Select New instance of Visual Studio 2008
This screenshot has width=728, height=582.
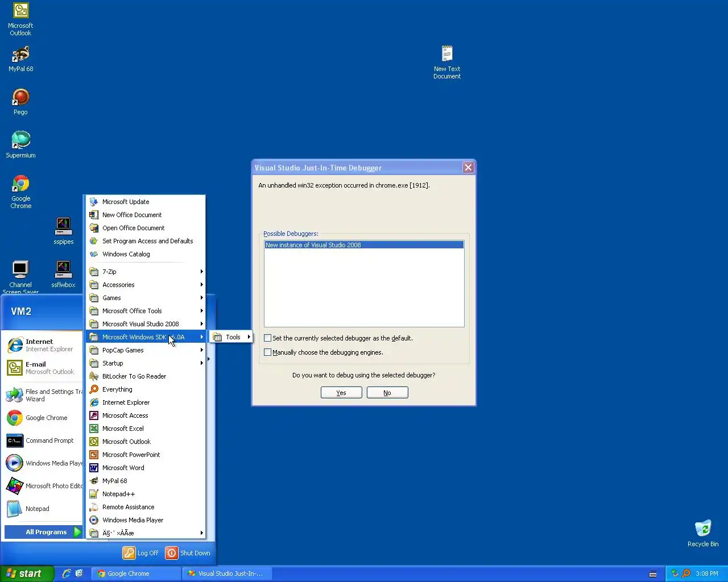[x=364, y=245]
